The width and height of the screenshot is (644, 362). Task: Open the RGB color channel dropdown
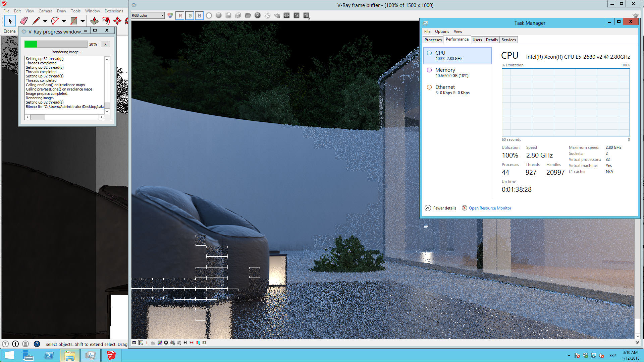click(148, 15)
